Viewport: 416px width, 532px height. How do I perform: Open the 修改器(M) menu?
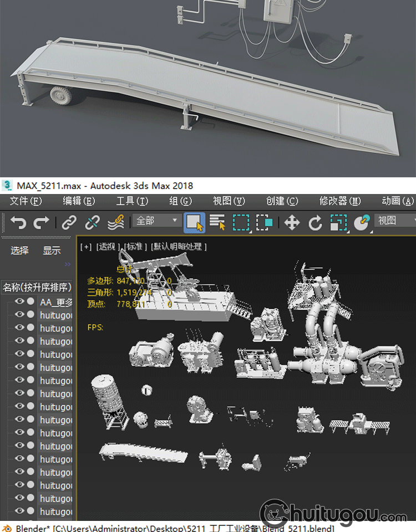click(339, 201)
